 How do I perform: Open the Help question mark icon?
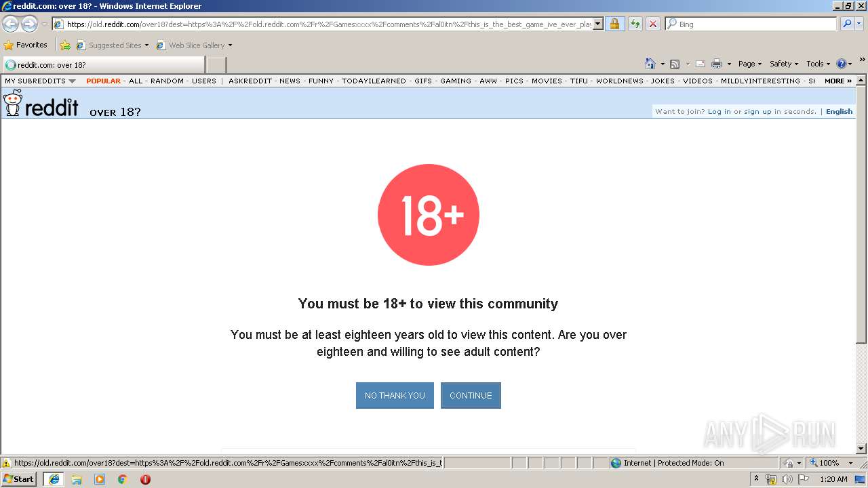click(x=842, y=64)
